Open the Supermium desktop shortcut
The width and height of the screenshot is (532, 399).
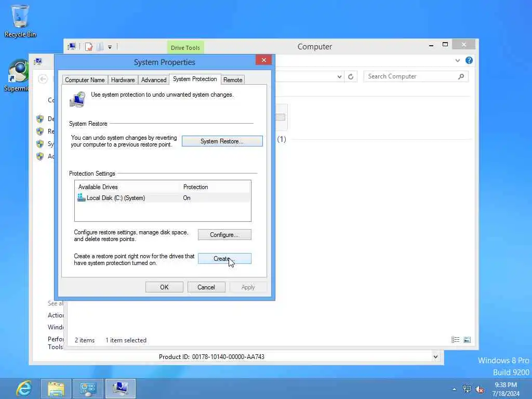pyautogui.click(x=16, y=75)
